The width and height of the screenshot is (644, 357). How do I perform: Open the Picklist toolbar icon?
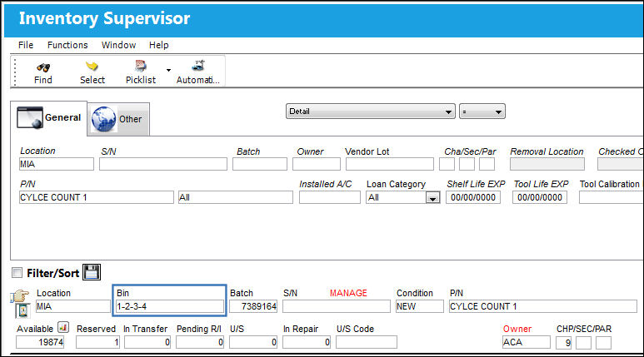(141, 66)
